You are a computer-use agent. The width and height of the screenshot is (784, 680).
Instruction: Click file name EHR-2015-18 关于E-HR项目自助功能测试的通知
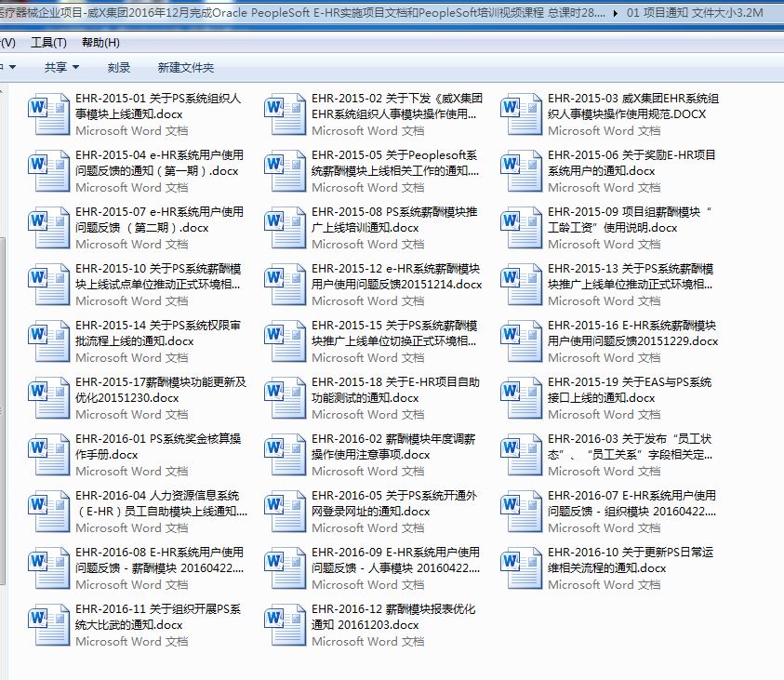395,390
